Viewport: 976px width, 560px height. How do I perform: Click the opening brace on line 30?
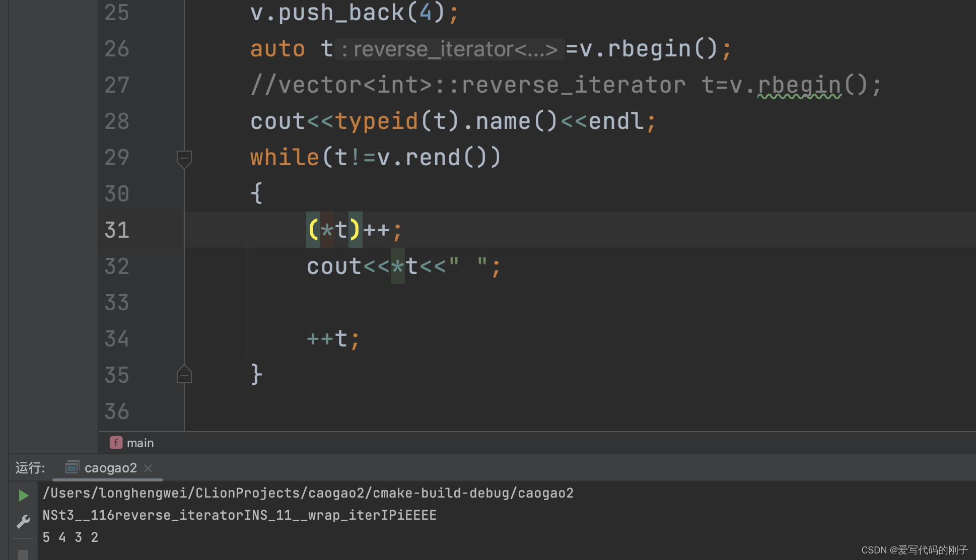click(256, 193)
